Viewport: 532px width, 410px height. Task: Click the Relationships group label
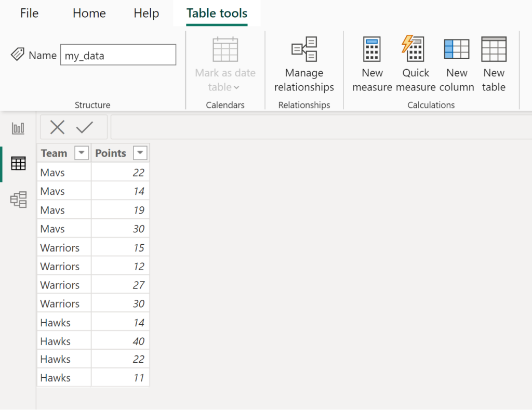pyautogui.click(x=304, y=105)
